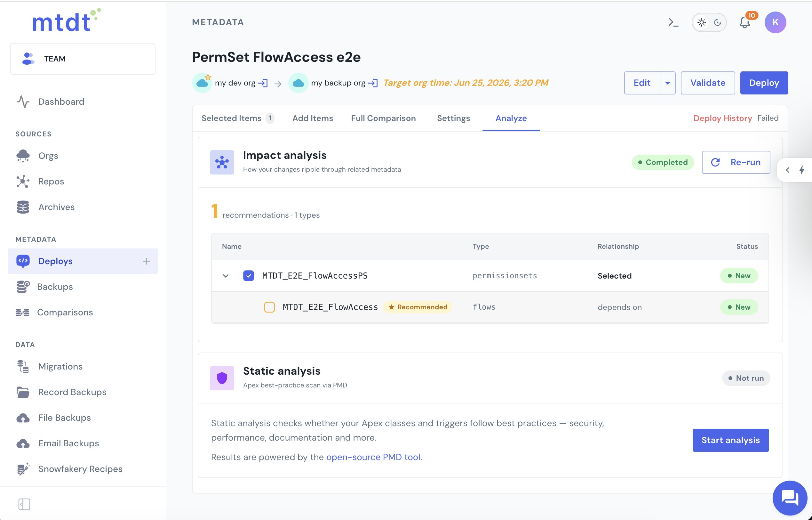Click the lightning bolt side panel icon
The image size is (812, 520).
801,170
